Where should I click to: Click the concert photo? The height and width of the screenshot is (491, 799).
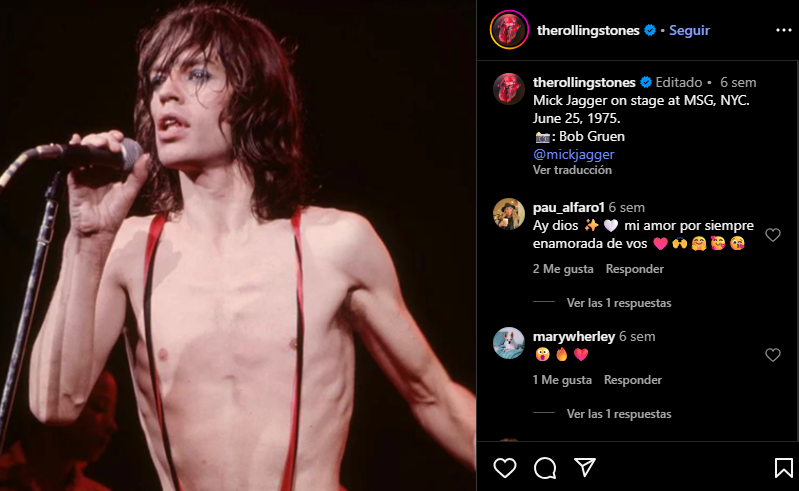click(x=238, y=245)
